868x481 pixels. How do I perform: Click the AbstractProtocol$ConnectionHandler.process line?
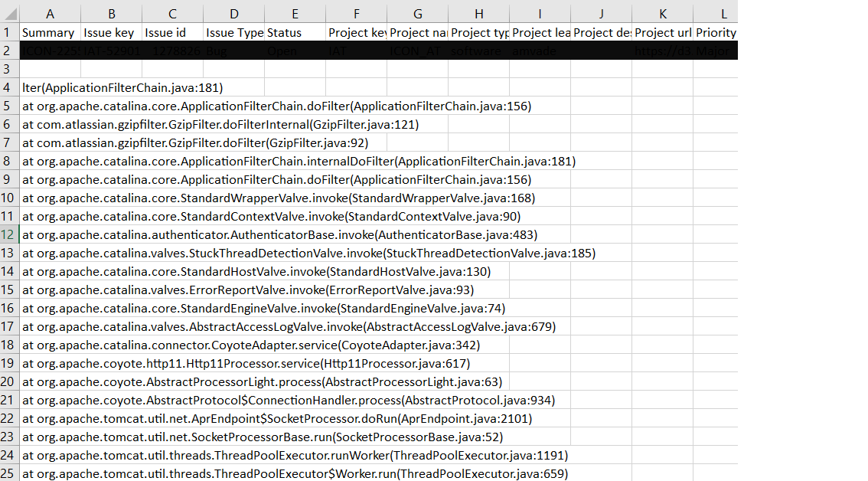point(289,400)
